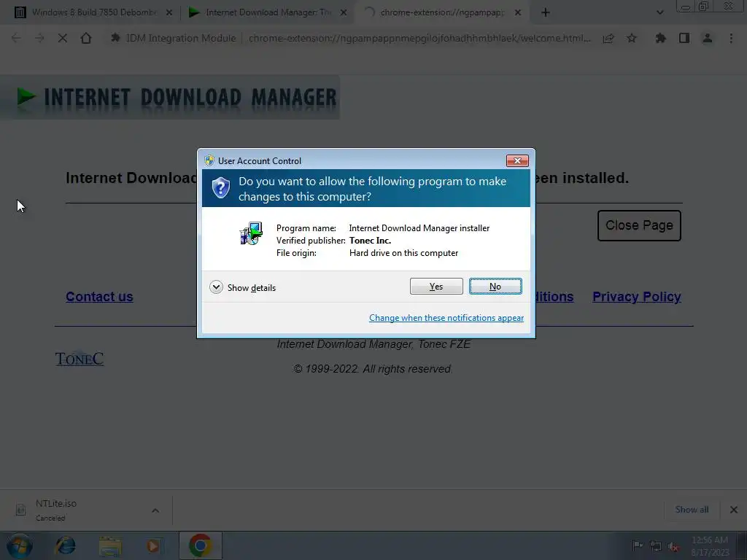This screenshot has width=747, height=560.
Task: Open Chrome home page
Action: tap(86, 38)
